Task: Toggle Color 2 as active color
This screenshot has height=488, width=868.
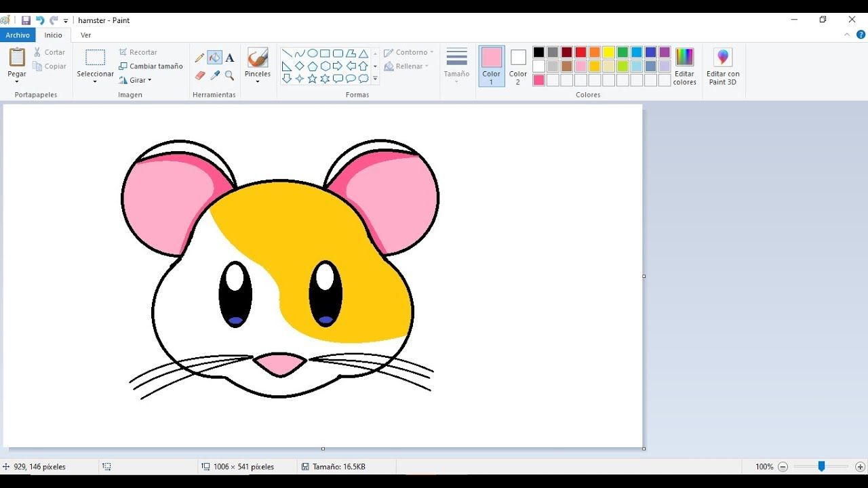Action: point(517,66)
